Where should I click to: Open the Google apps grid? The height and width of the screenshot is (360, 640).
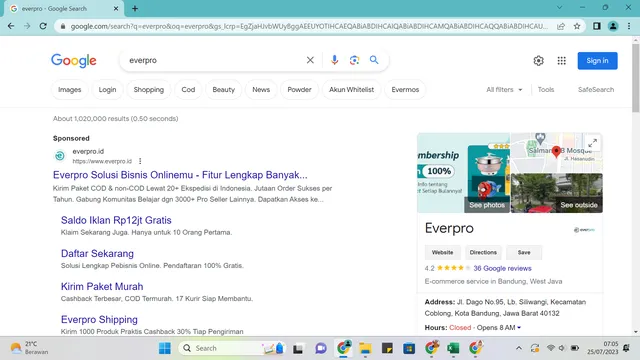(562, 60)
